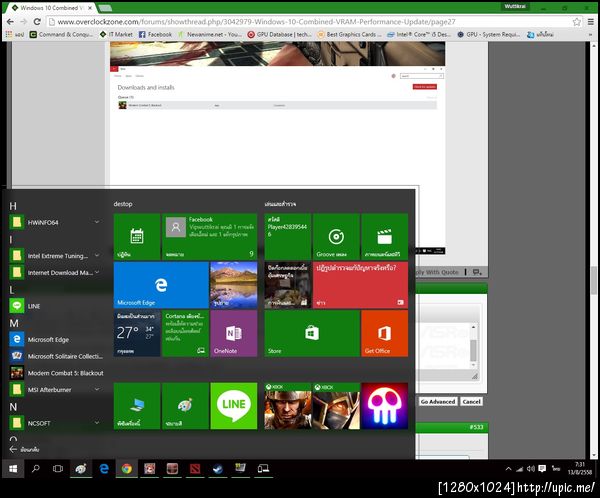Screen dimensions: 600x498
Task: Click the Cancel button in reply form
Action: [471, 402]
